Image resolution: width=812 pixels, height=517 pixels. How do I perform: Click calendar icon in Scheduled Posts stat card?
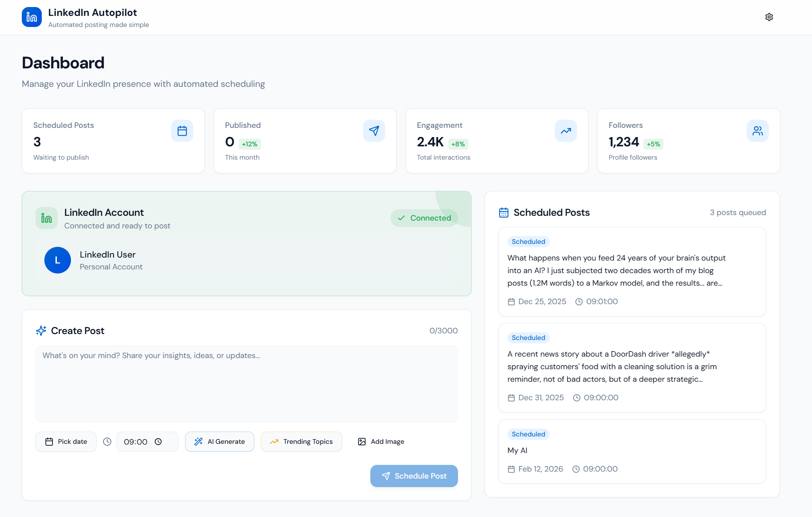tap(182, 131)
